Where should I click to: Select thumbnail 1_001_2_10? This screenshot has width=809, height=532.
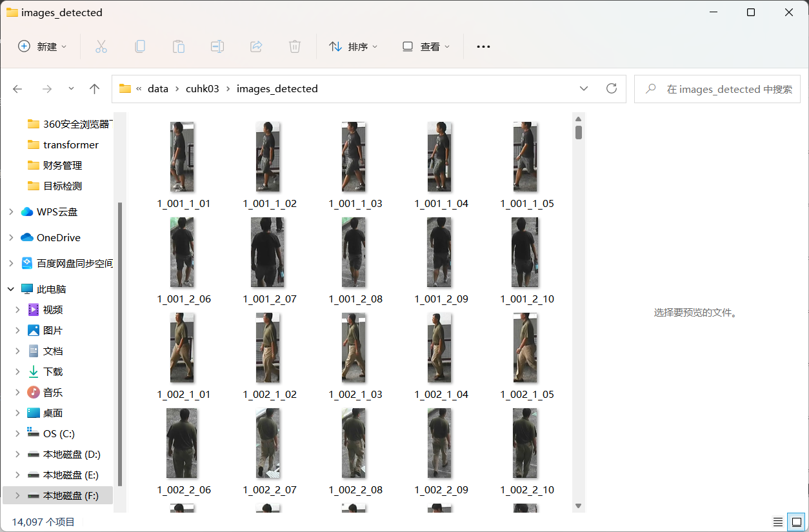(x=525, y=252)
